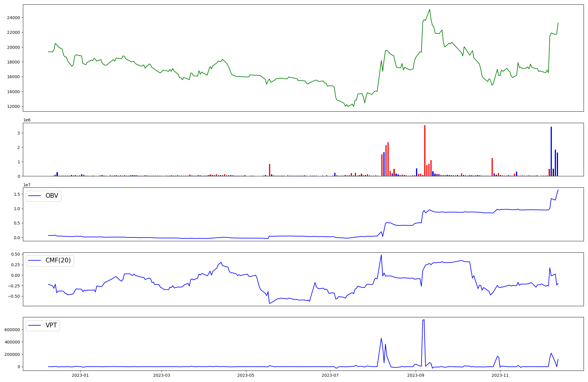588x382 pixels.
Task: Click the 2023-05 date tick label
Action: 246,375
